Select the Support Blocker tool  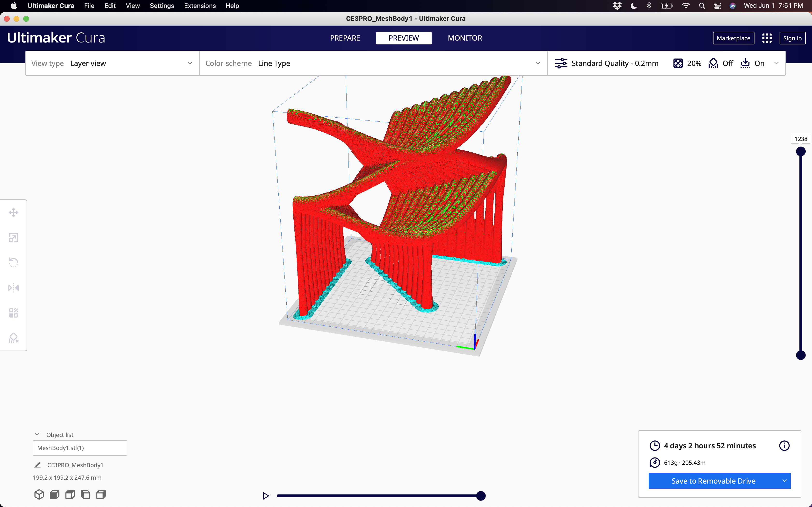(x=14, y=338)
